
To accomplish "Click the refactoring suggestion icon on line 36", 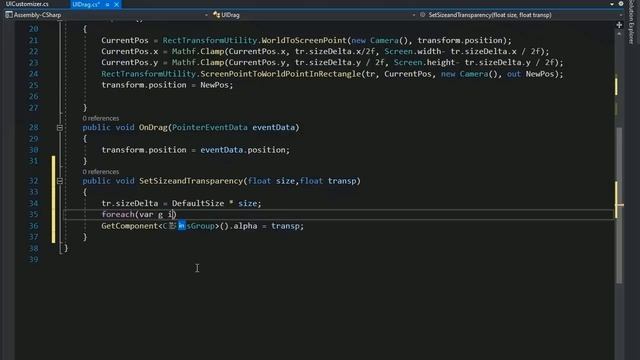I will click(x=172, y=226).
